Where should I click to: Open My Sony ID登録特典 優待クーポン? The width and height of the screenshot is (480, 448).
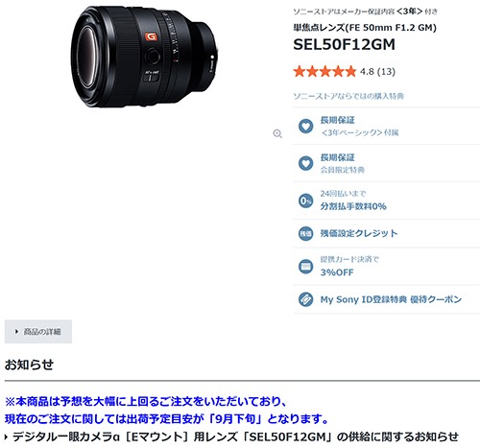coord(386,299)
